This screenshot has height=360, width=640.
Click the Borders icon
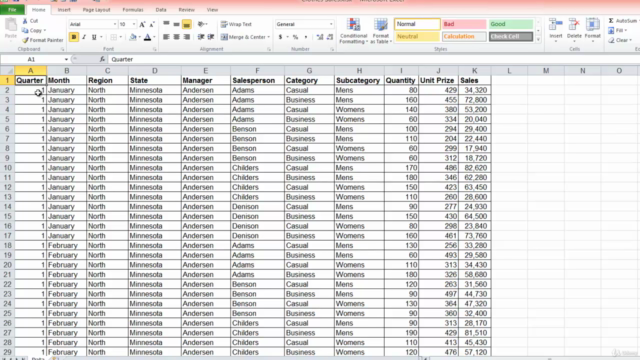point(113,37)
